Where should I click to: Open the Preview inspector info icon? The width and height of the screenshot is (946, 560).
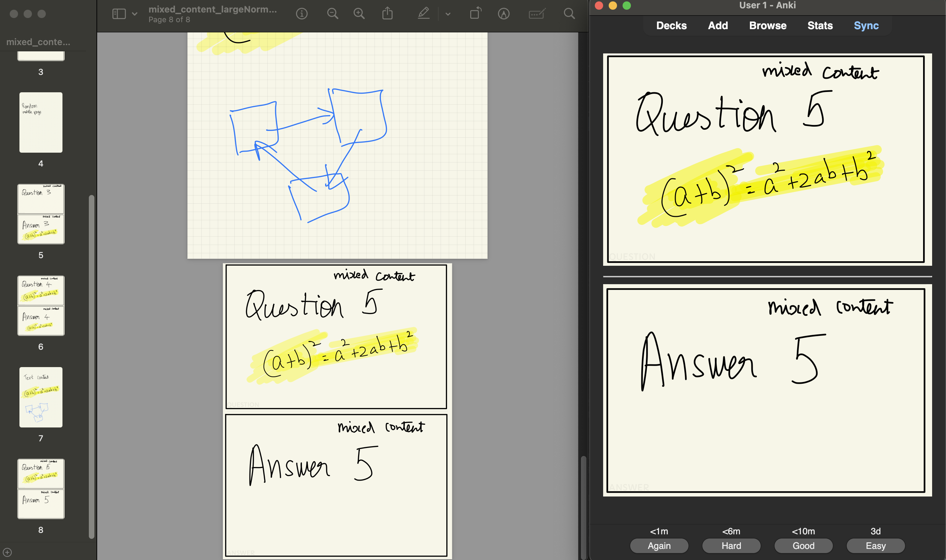coord(302,14)
